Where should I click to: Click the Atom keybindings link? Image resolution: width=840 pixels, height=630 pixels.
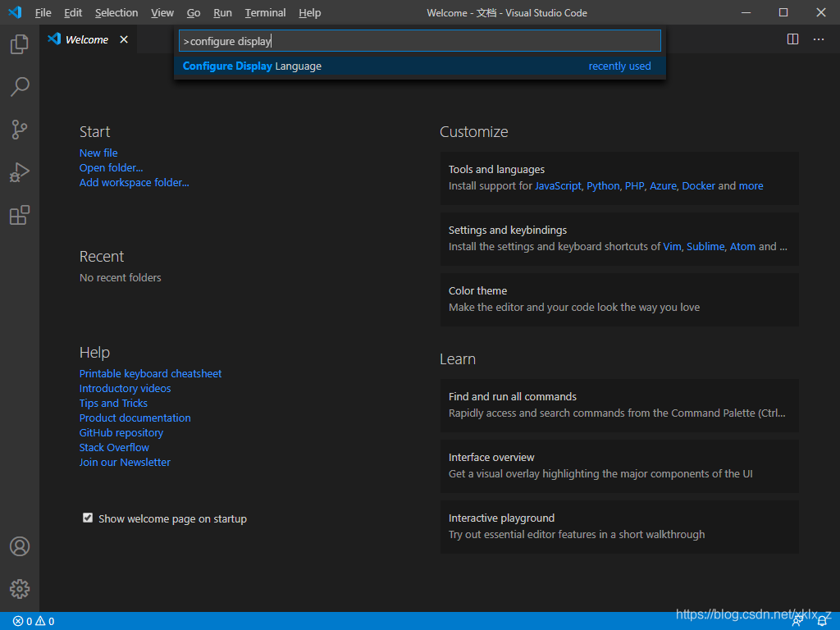pos(742,246)
